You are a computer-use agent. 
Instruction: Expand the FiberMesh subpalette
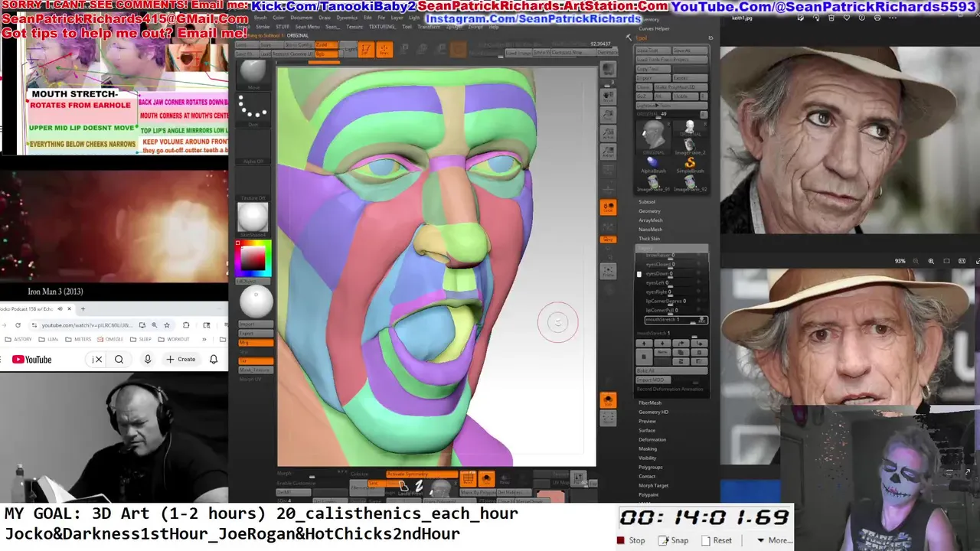pos(650,403)
